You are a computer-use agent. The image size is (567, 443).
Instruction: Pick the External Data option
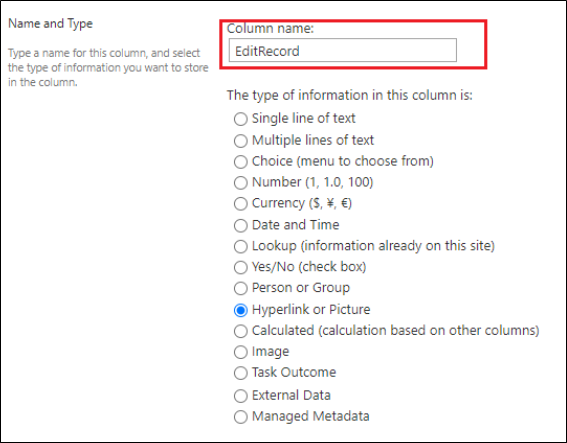click(240, 396)
